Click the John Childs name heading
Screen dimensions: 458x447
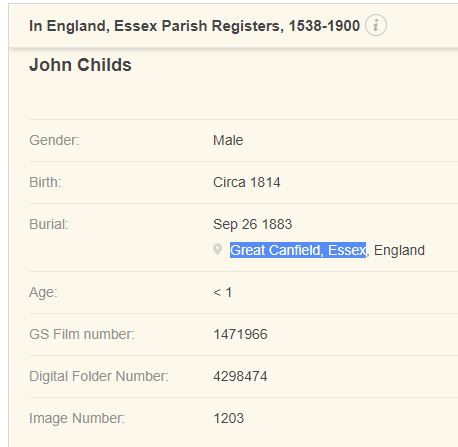click(x=80, y=65)
